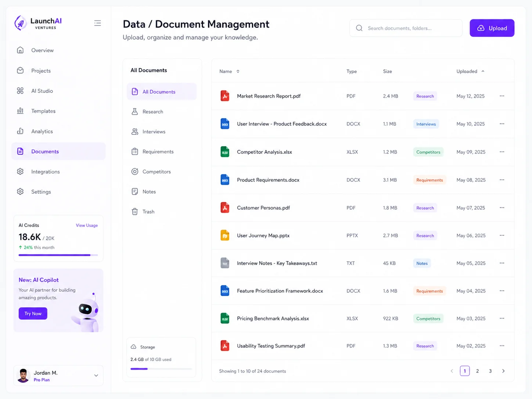Click the 922 KB size value
Viewport: 532px width, 399px height.
point(391,319)
